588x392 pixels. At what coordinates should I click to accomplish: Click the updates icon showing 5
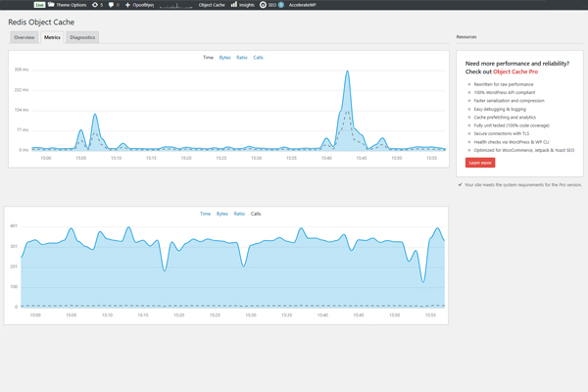[95, 5]
